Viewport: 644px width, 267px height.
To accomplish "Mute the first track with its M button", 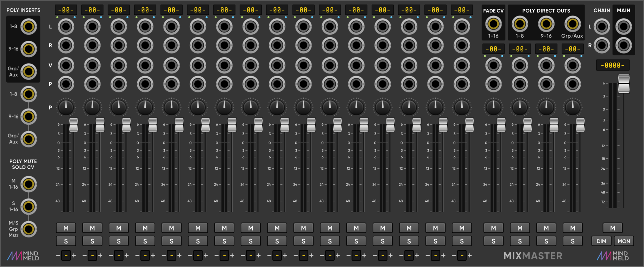I will pos(66,228).
